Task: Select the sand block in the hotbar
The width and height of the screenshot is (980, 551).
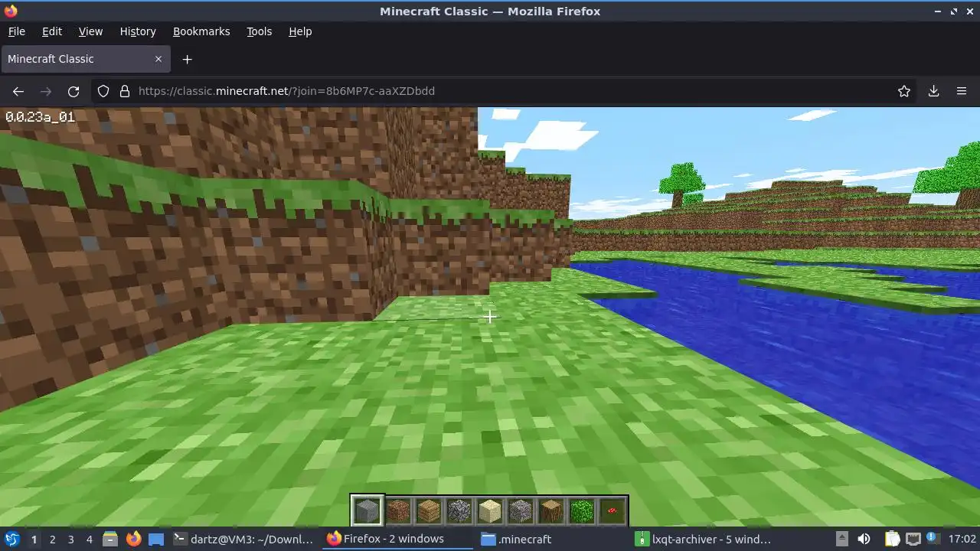Action: pos(490,510)
